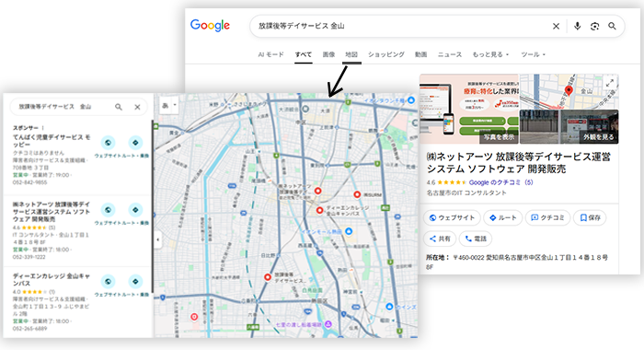Click the Google search magnifier icon

click(612, 27)
